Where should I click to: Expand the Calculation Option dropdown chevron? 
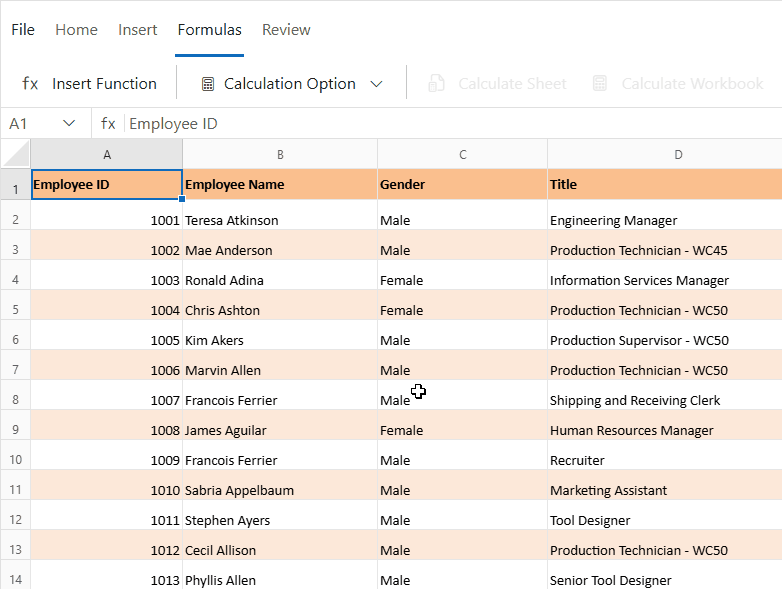(x=376, y=84)
